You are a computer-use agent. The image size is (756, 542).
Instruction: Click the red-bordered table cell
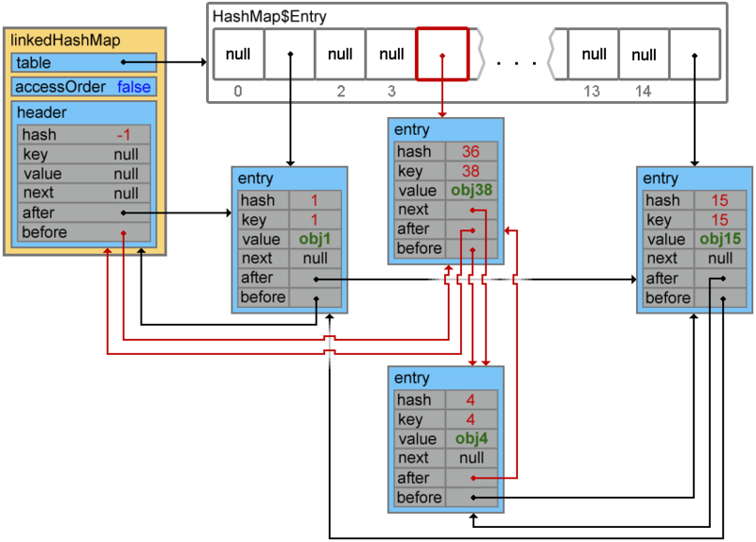tap(442, 54)
